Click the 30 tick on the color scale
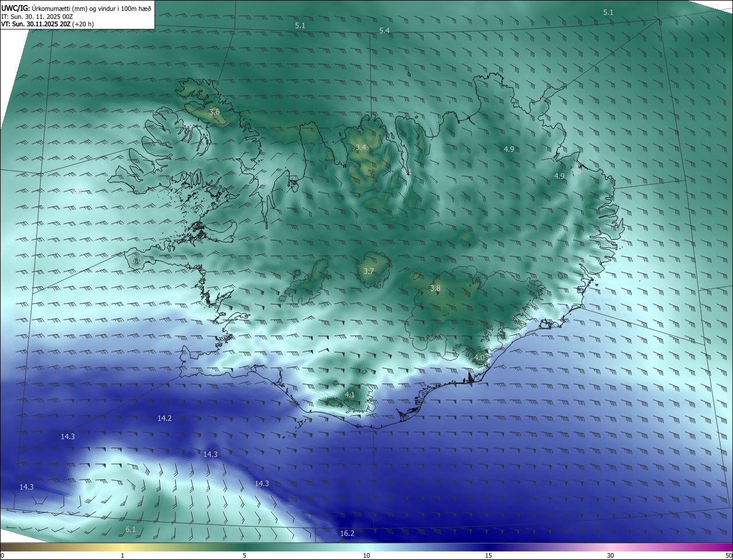The image size is (733, 560). 610,555
